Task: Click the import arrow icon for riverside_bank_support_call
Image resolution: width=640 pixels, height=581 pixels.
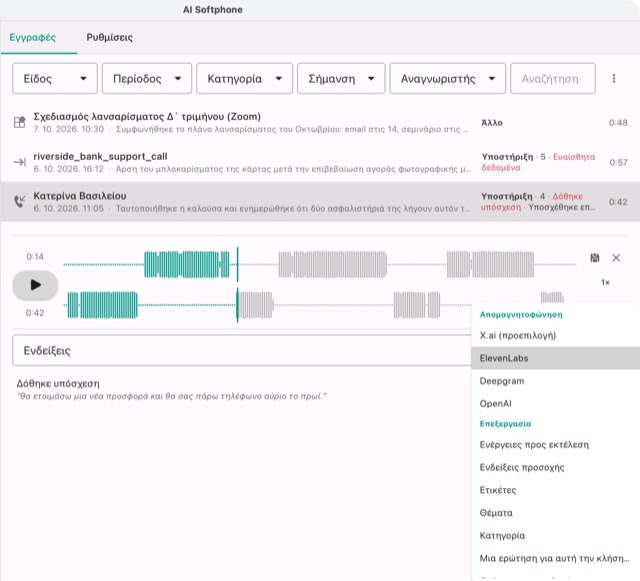Action: (x=20, y=162)
